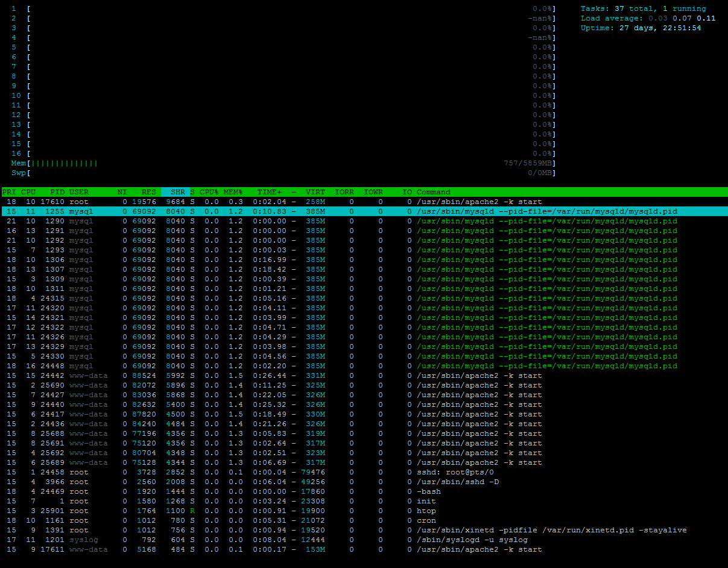The width and height of the screenshot is (728, 568).
Task: Select the Mem usage meter bar
Action: (283, 163)
